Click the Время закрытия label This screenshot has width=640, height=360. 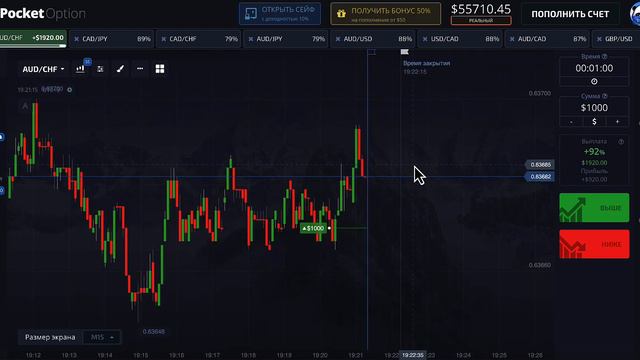pyautogui.click(x=427, y=63)
